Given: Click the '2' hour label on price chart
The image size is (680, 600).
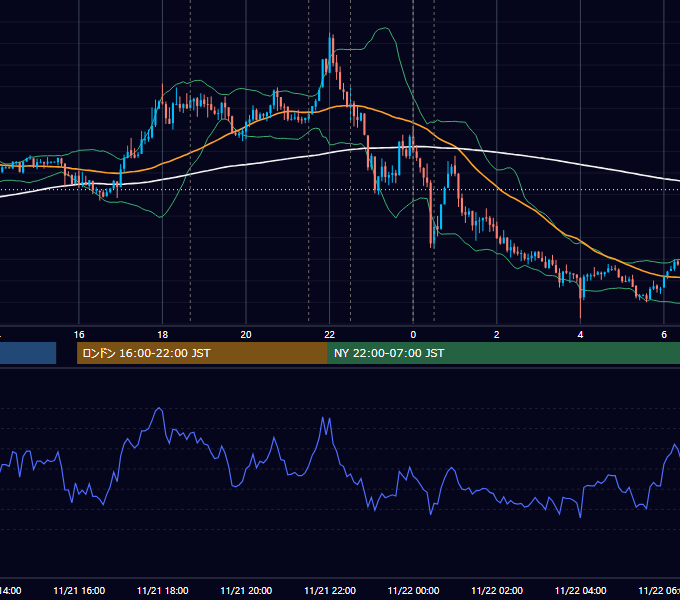Looking at the screenshot, I should coord(497,335).
